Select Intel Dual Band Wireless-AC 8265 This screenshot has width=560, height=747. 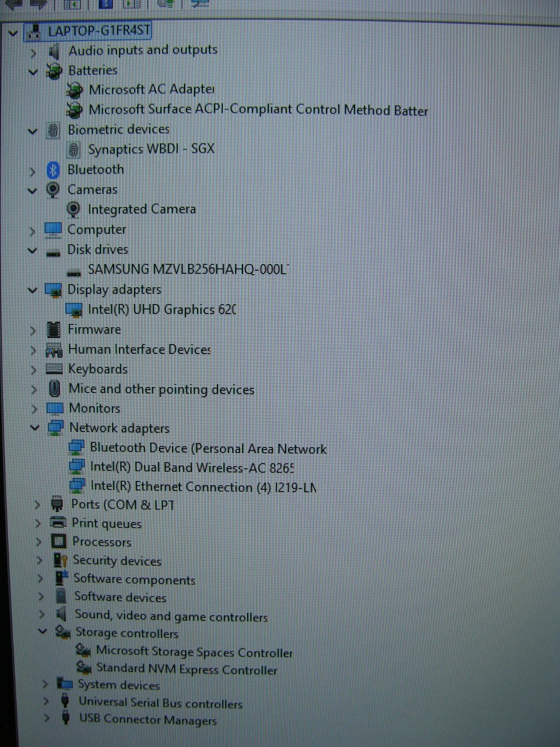(191, 467)
